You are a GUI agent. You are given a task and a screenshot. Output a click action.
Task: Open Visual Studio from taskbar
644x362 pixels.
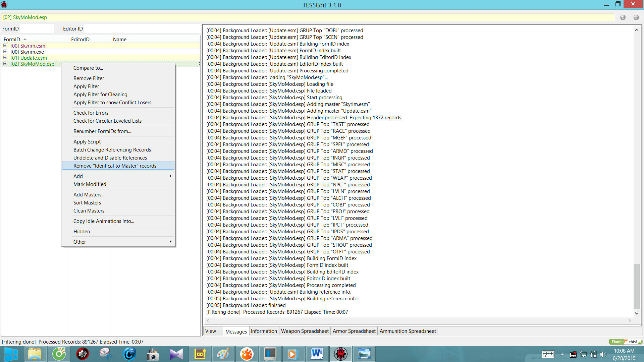tap(176, 354)
